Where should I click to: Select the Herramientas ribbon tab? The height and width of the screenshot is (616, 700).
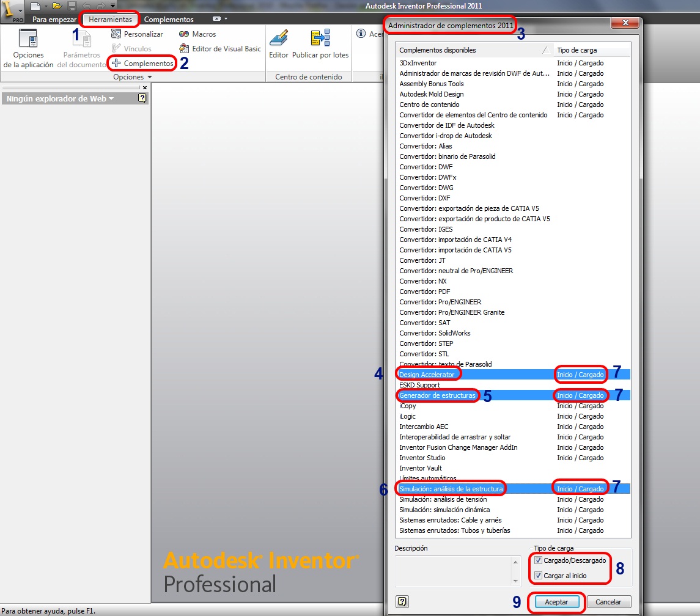coord(110,19)
